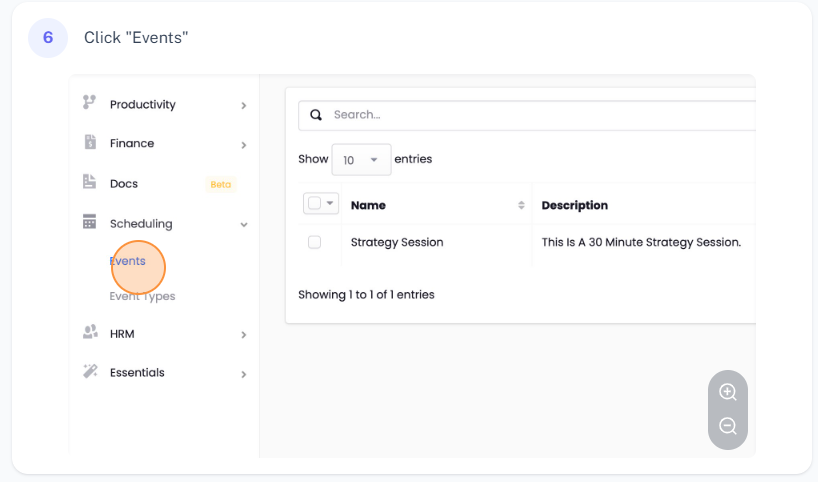Click the zoom out magnifier button
Viewport: 818px width, 482px height.
click(727, 427)
